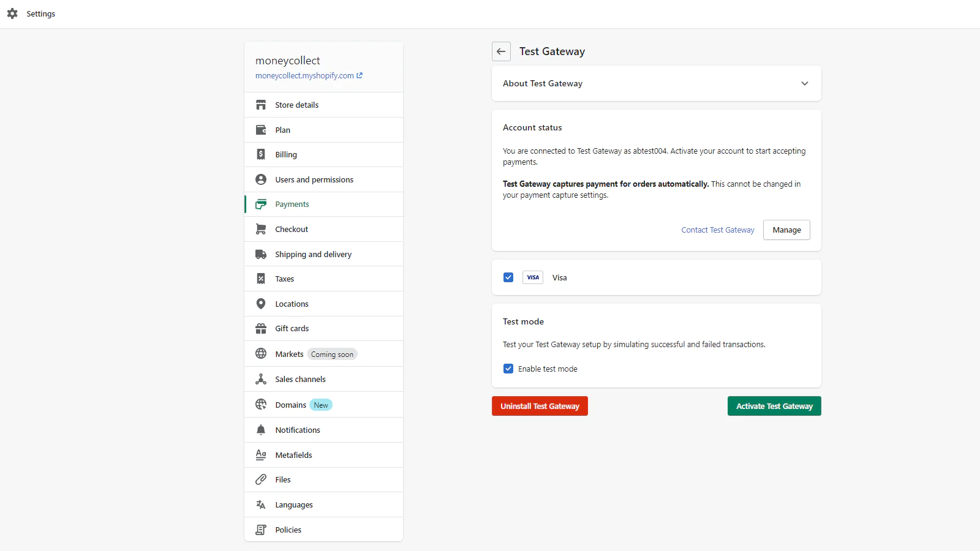Uncheck the Visa payment method checkbox
980x551 pixels.
pos(508,277)
